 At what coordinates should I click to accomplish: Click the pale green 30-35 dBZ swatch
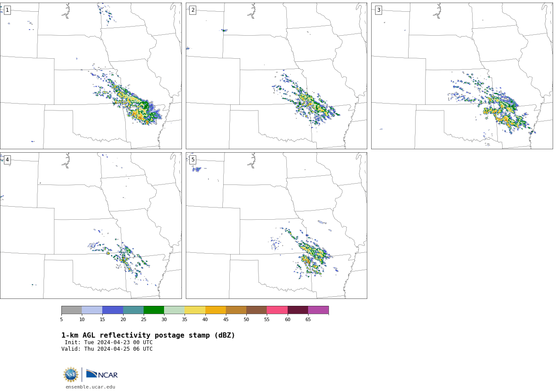[174, 310]
